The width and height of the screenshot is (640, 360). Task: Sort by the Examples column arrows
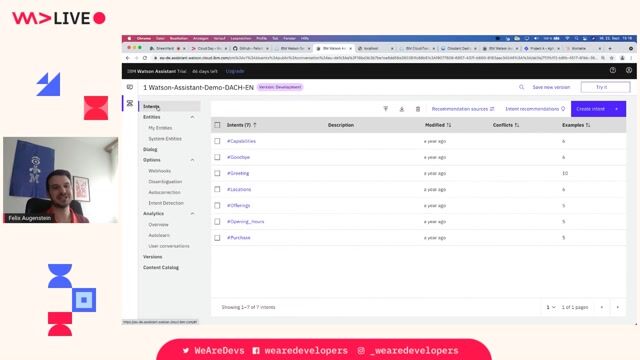(x=588, y=125)
